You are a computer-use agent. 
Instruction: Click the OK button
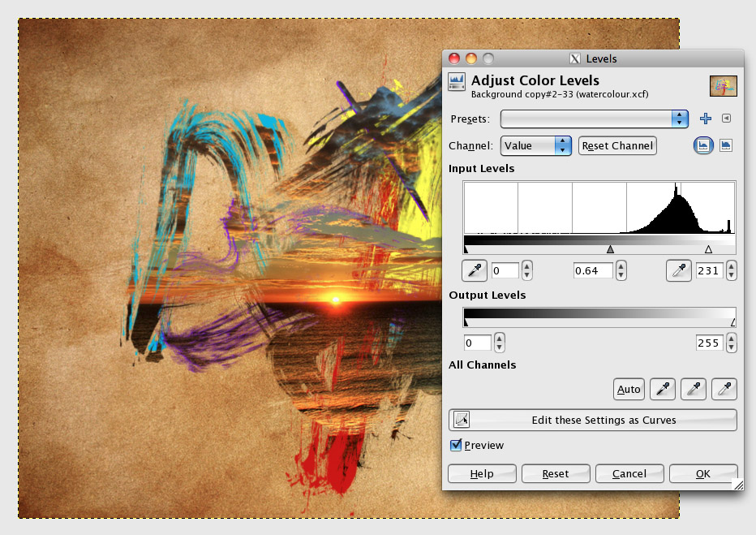click(703, 474)
